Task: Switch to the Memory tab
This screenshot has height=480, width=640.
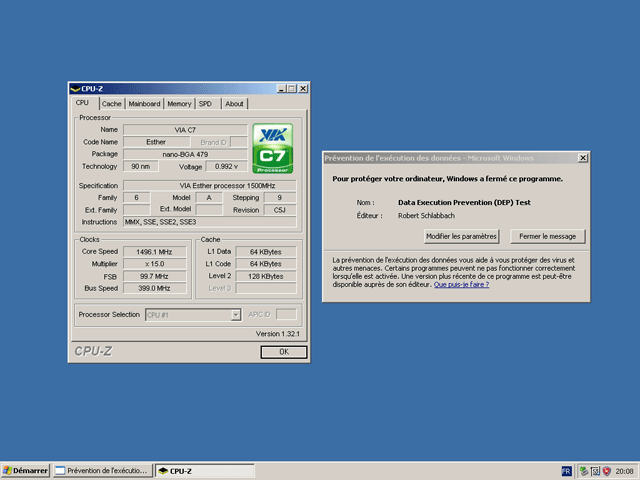Action: (179, 104)
